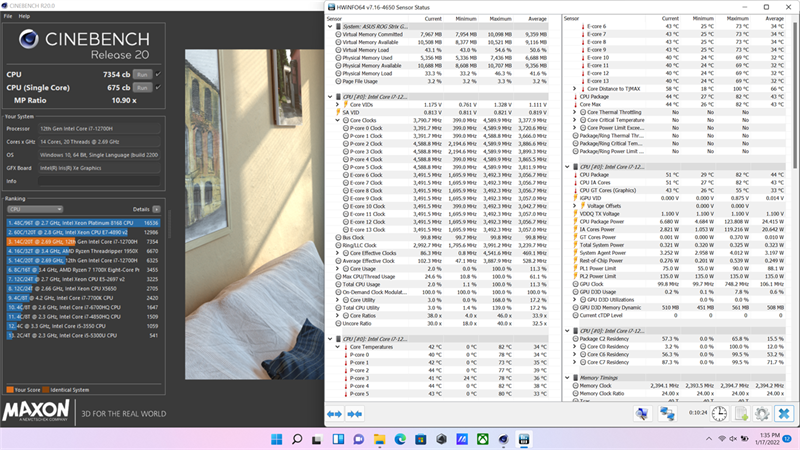Click the network remote monitoring icon
Image resolution: width=800 pixels, height=450 pixels.
pos(667,413)
